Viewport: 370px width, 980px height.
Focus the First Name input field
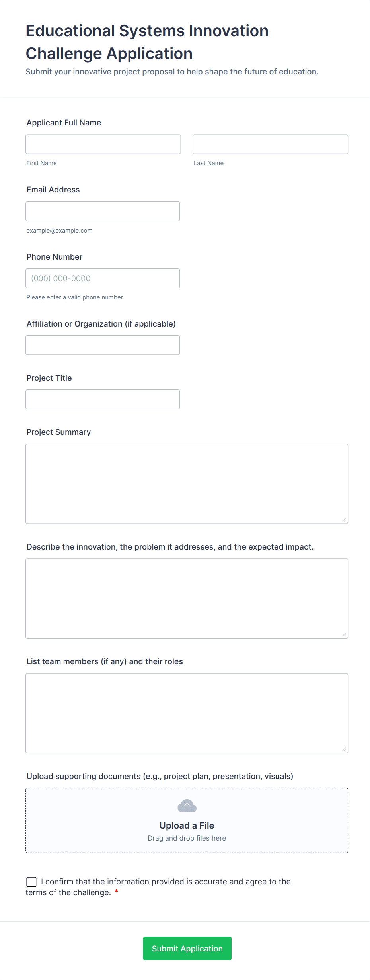pos(103,144)
